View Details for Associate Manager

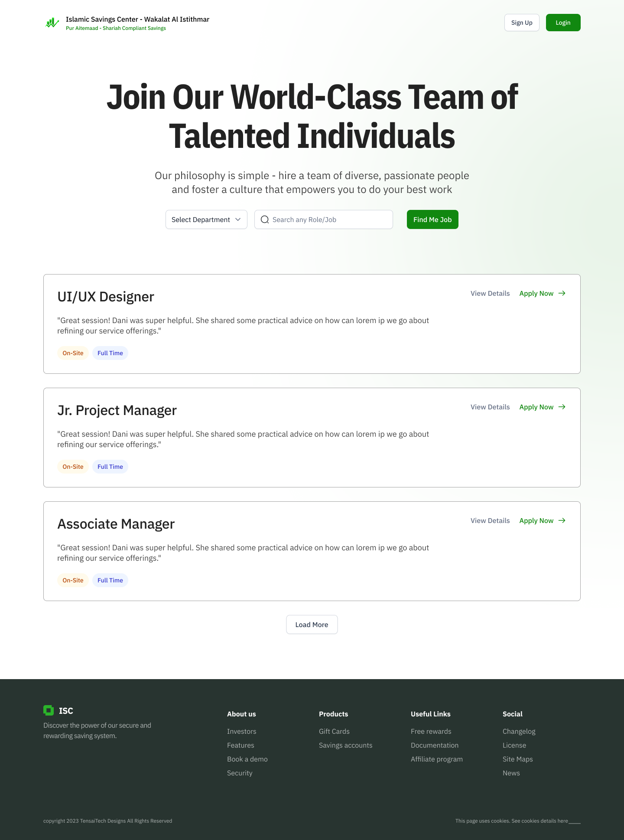click(x=490, y=521)
